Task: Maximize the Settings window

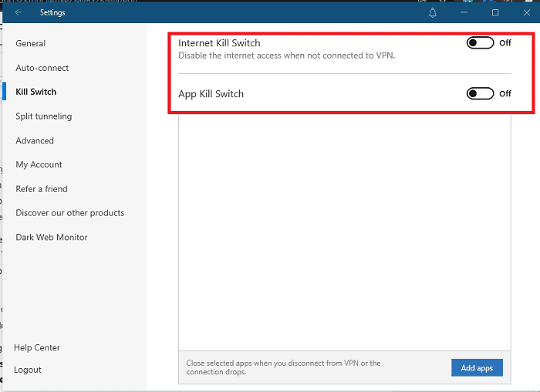Action: click(x=495, y=12)
